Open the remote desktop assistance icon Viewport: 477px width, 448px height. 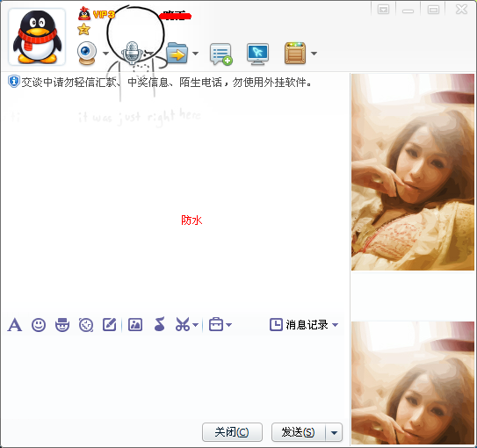tap(257, 54)
